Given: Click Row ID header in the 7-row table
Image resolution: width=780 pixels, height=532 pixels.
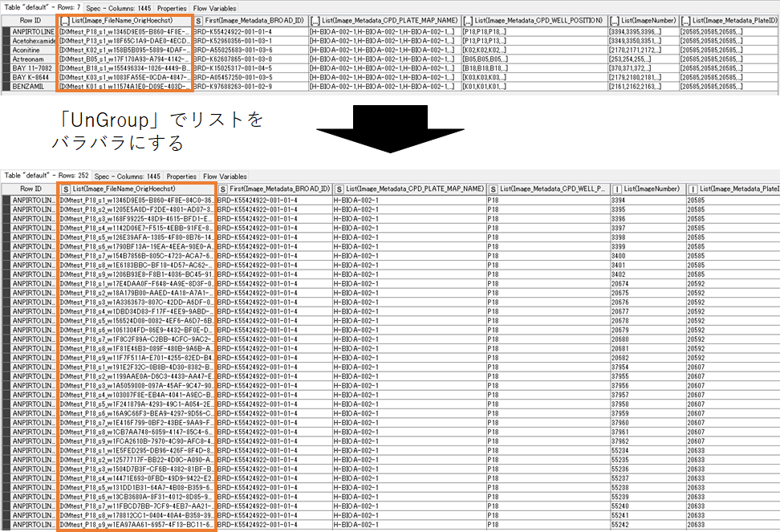Looking at the screenshot, I should (x=30, y=21).
